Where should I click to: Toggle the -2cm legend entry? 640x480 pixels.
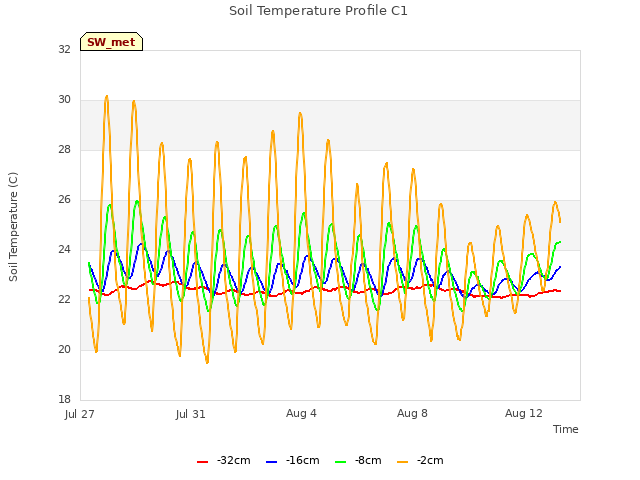[420, 461]
